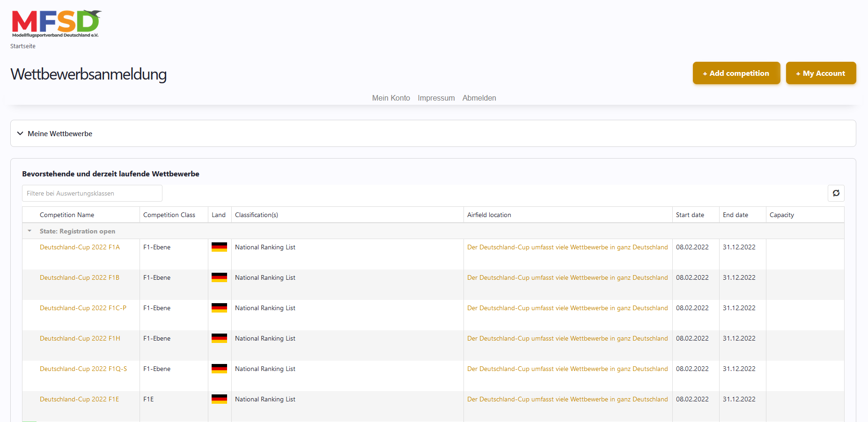
Task: Click the My Account button
Action: [821, 73]
